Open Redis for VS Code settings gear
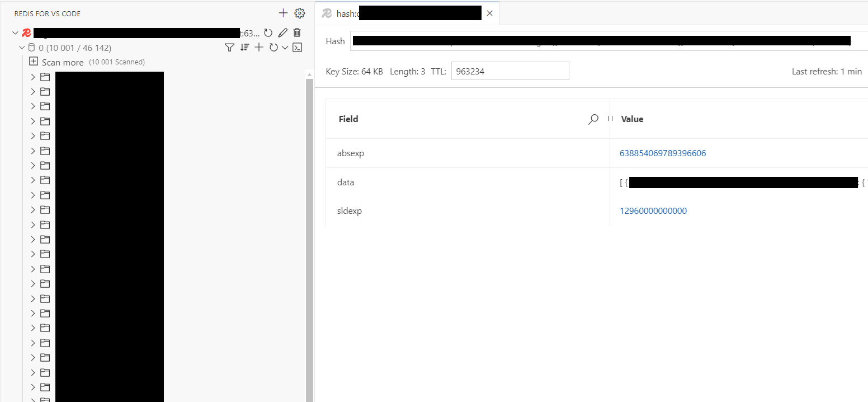 click(x=300, y=13)
